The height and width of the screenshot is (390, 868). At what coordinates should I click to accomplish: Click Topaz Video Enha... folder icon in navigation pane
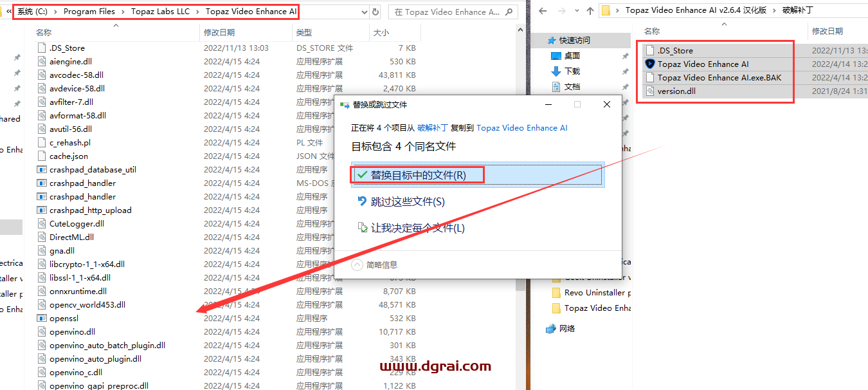(556, 308)
